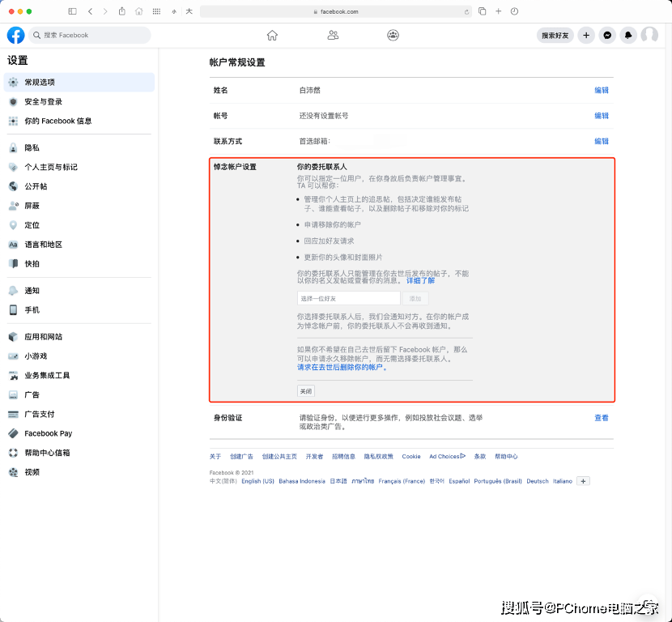The width and height of the screenshot is (672, 622).
Task: Open 屏蔽 settings
Action: pos(79,206)
